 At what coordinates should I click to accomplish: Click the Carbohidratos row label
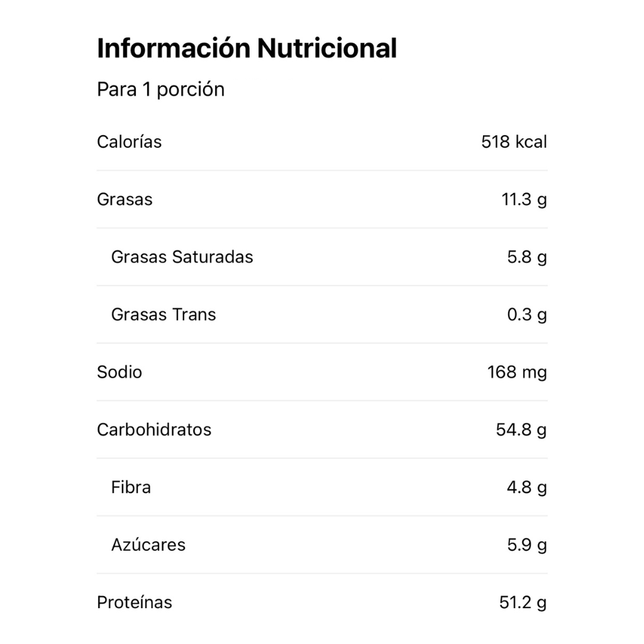coord(154,430)
